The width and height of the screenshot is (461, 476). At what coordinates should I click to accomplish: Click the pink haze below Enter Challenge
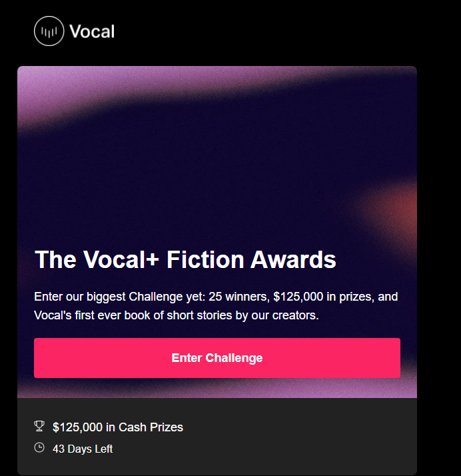[217, 390]
